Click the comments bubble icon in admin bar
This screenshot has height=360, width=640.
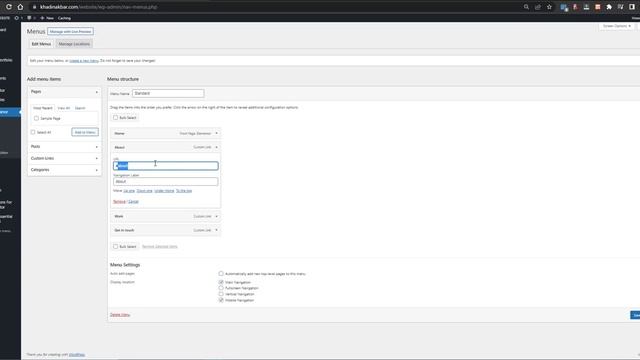tap(29, 18)
